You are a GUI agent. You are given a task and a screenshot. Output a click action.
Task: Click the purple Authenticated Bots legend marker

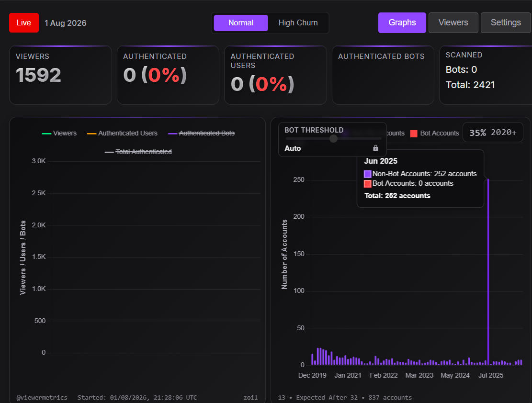tap(172, 134)
